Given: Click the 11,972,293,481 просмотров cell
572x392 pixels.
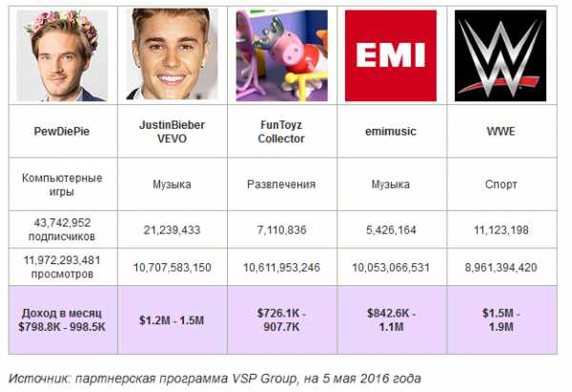Looking at the screenshot, I should pyautogui.click(x=63, y=267).
